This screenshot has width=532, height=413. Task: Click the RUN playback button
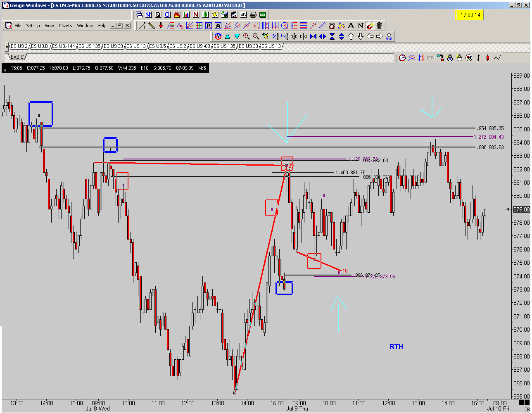431,58
